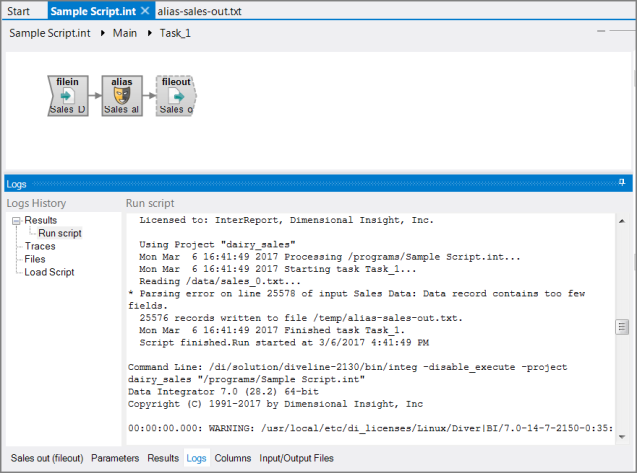Select the alias node in the workflow
This screenshot has height=473, width=637.
(121, 96)
